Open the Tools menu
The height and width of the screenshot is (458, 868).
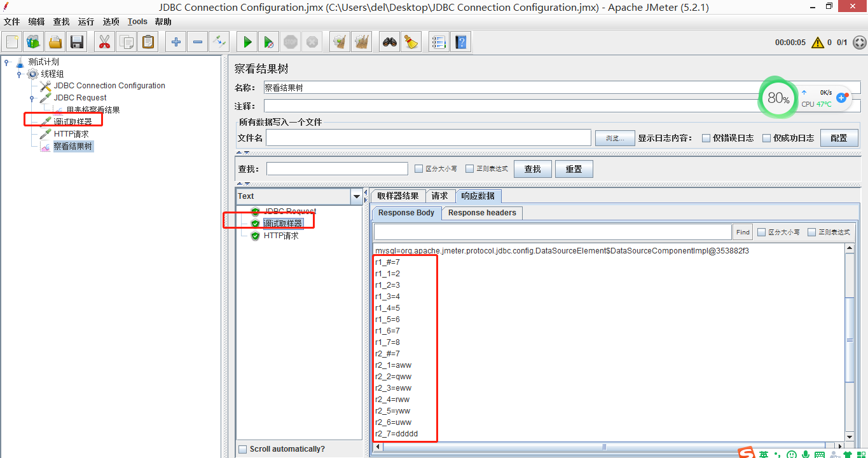coord(137,22)
